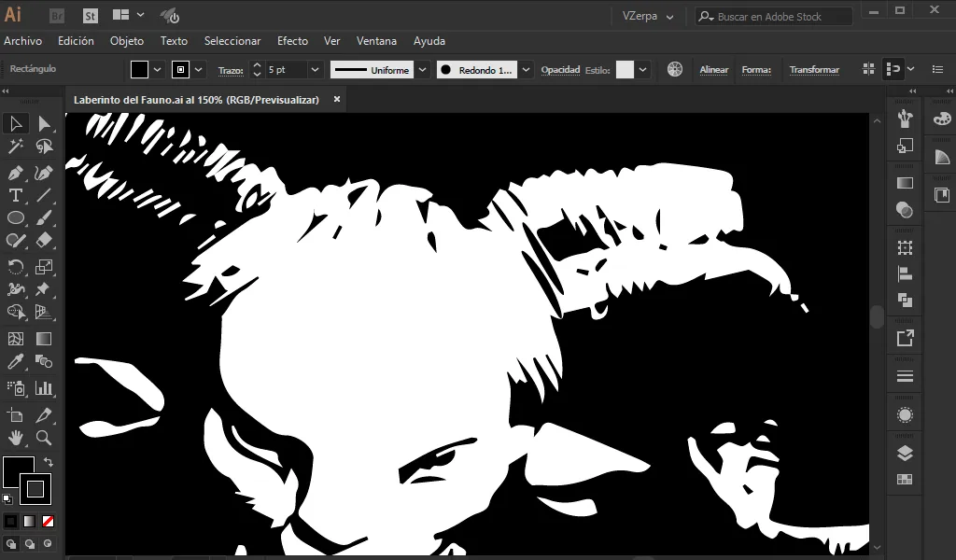956x560 pixels.
Task: Activate the Artboard tool
Action: 15,415
